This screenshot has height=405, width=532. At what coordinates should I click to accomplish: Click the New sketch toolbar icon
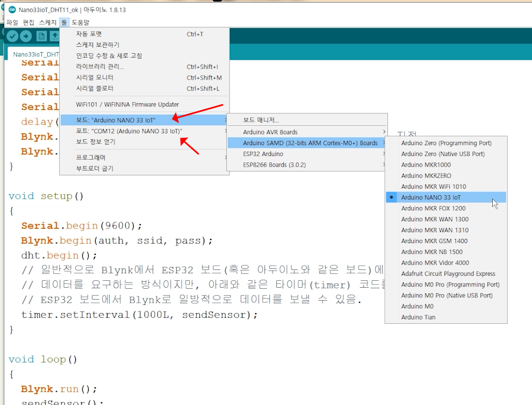coord(41,36)
